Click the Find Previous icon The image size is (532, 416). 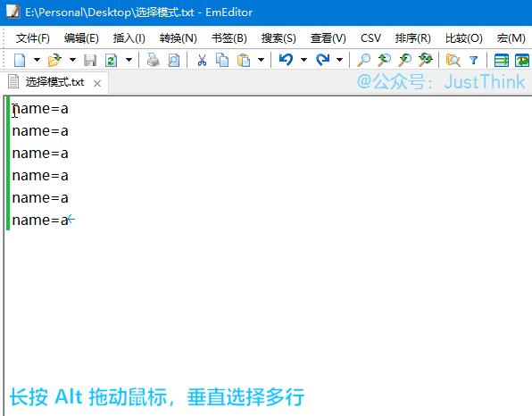pos(385,60)
